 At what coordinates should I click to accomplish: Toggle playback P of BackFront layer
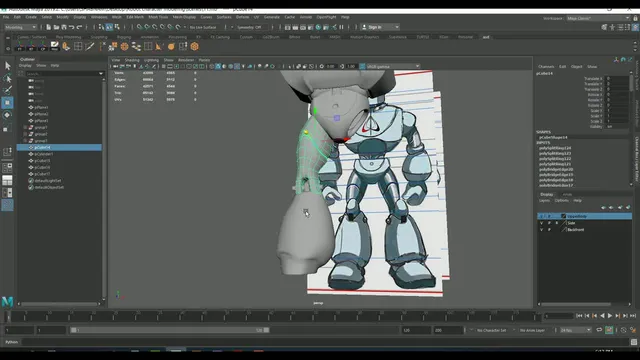coord(549,229)
